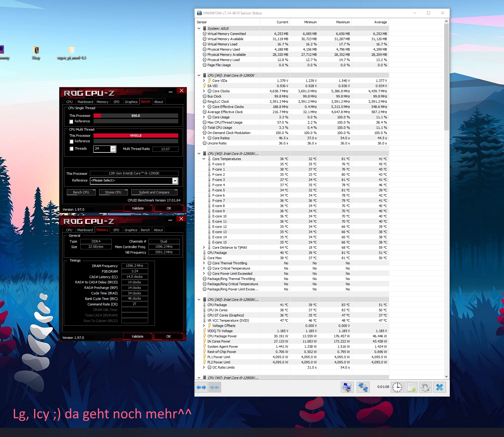Image resolution: width=504 pixels, height=437 pixels.
Task: Click OK in the CPU-Z Memory window
Action: pos(168,336)
